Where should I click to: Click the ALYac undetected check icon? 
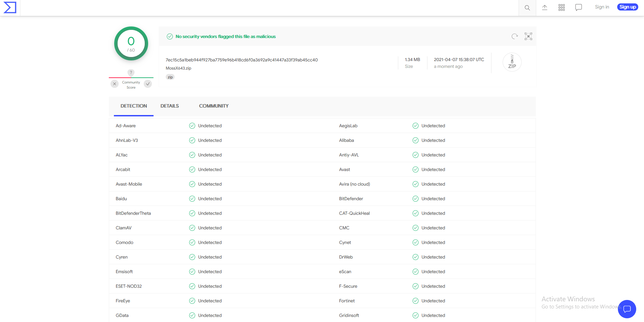192,155
